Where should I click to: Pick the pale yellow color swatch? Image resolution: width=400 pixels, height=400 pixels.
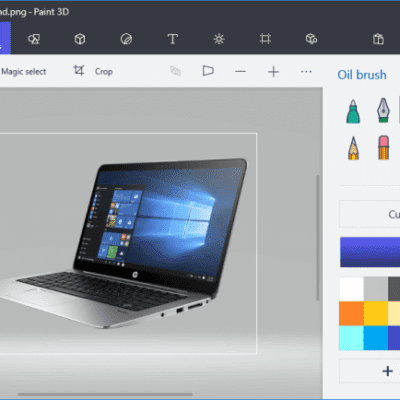point(394,313)
